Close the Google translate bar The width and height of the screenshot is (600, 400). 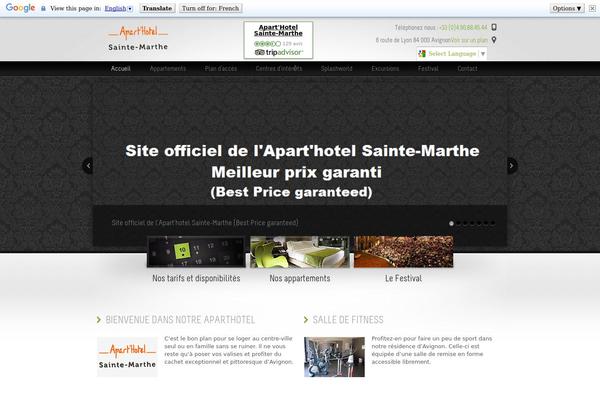[592, 8]
